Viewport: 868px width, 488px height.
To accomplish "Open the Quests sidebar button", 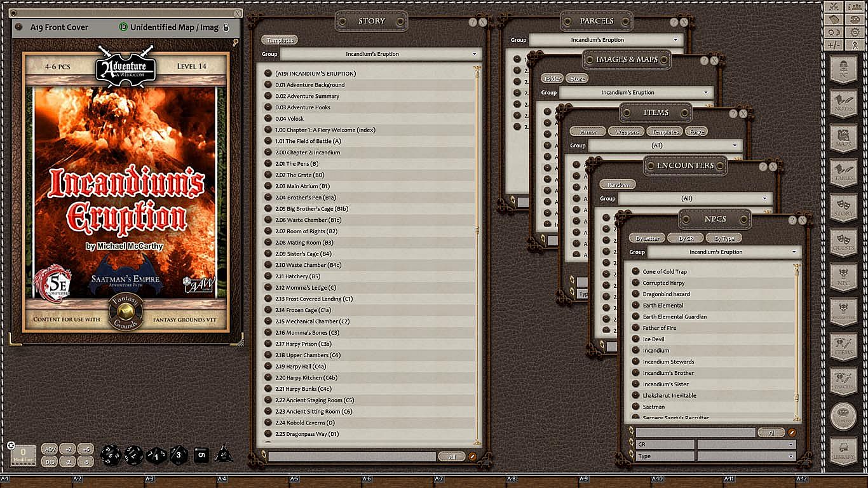I will pos(844,243).
